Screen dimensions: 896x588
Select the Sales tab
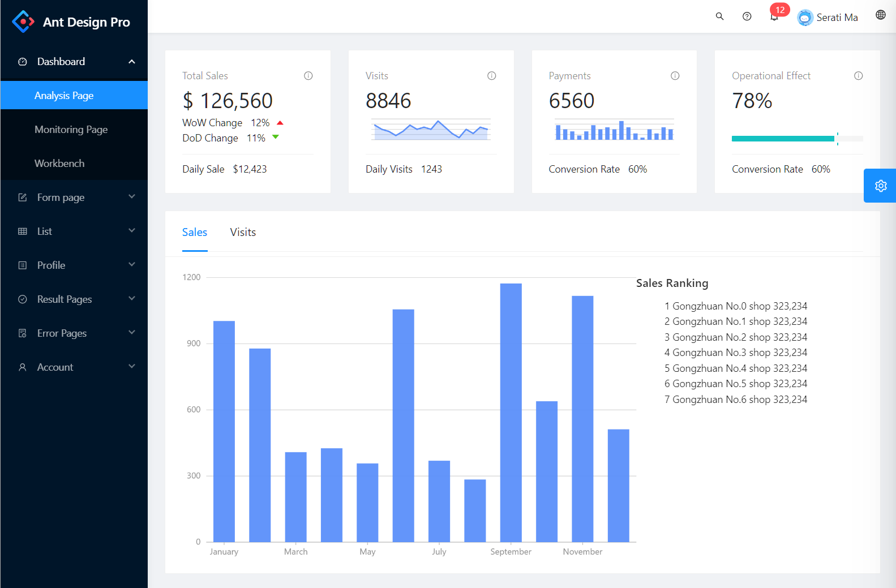[x=194, y=233]
